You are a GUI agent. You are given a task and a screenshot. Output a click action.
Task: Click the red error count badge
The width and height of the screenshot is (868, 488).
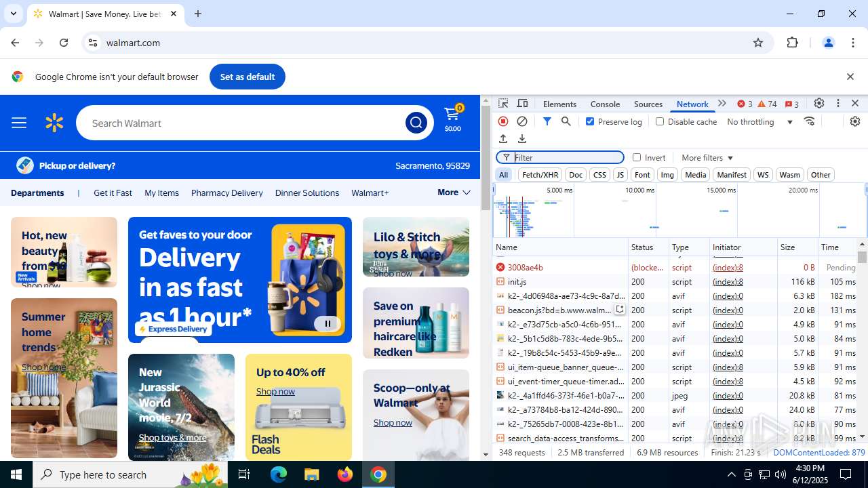pos(745,104)
